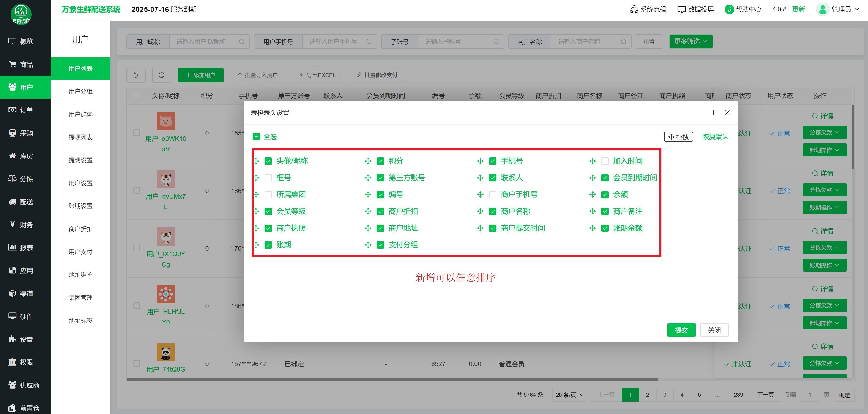Click drag handle icon beside 加入时间

tap(592, 161)
